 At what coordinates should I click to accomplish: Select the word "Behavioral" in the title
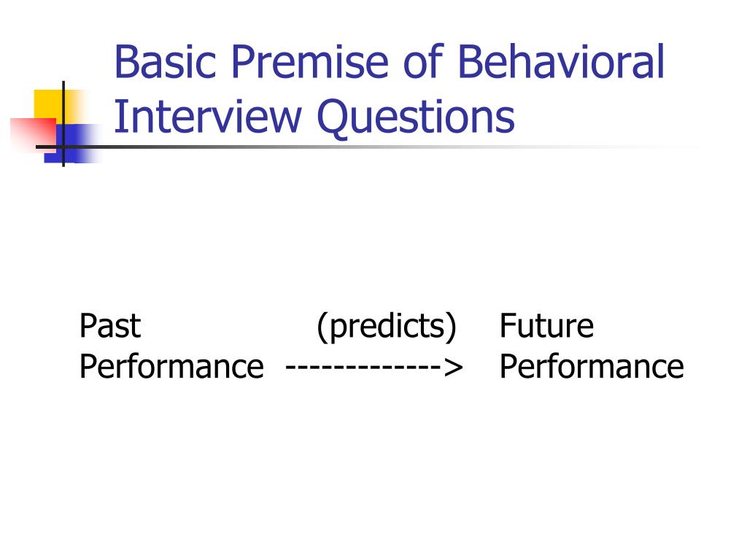pos(561,61)
